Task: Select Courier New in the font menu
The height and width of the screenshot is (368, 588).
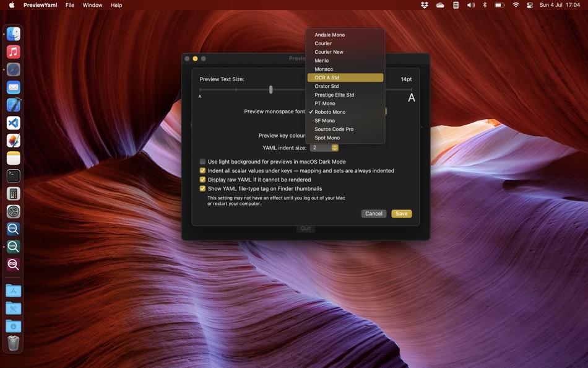Action: (x=345, y=52)
